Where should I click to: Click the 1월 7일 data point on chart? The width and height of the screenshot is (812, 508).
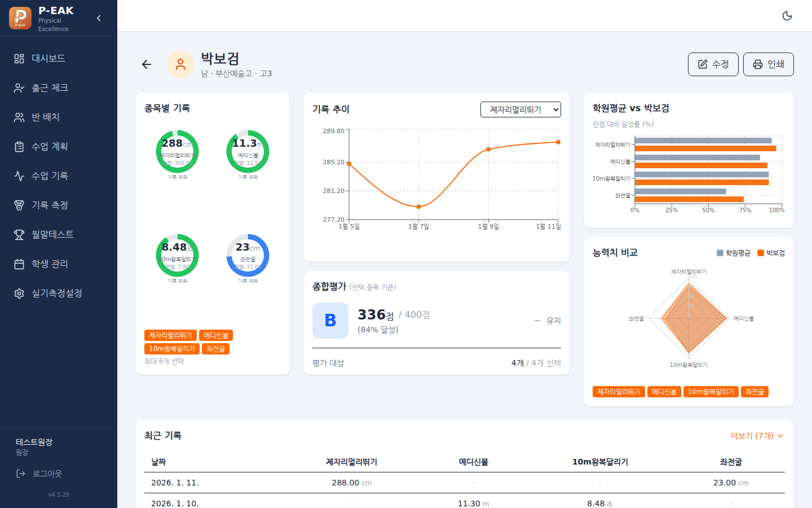tap(418, 207)
